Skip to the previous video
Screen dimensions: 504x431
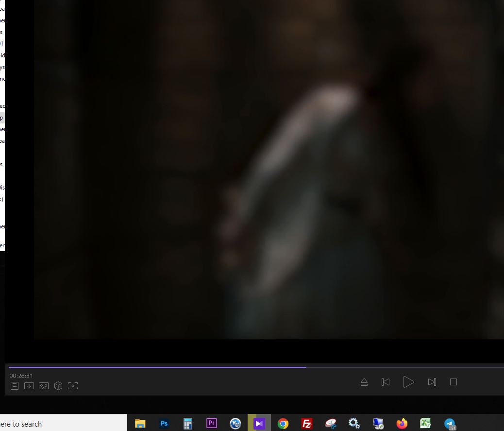coord(386,382)
